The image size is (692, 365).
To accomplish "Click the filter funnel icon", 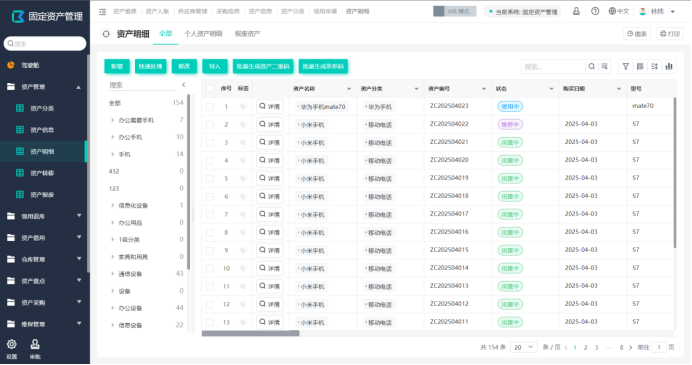I will point(625,66).
